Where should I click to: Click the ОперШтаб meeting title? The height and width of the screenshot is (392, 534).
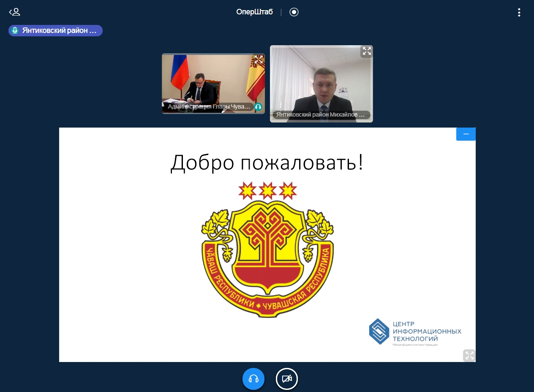(x=254, y=12)
